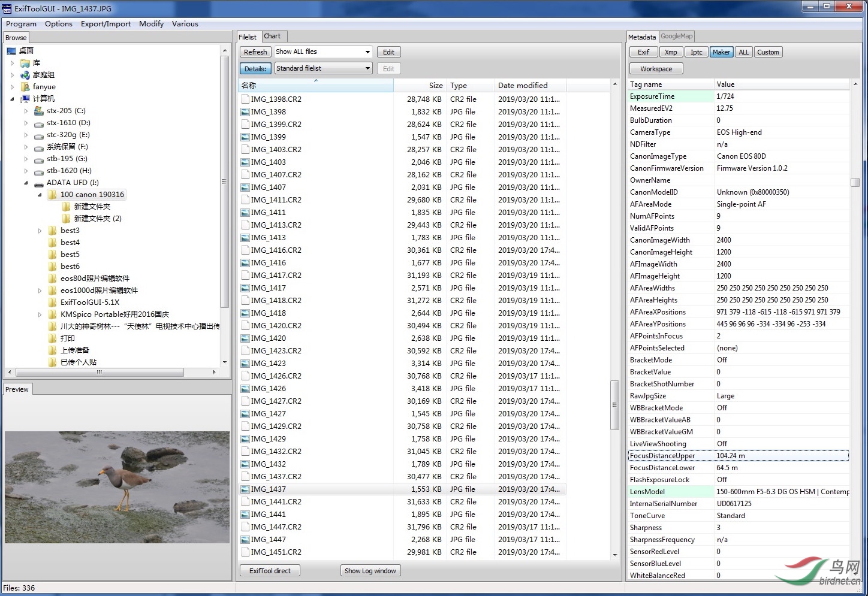Click the CR2 file icon beside IMG_1437.CR2
Image resolution: width=868 pixels, height=596 pixels.
pyautogui.click(x=245, y=477)
